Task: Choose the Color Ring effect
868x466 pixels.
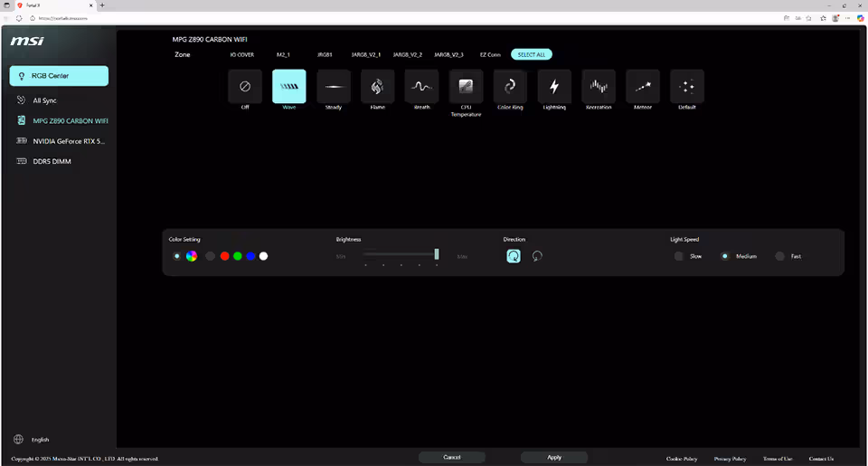Action: pyautogui.click(x=510, y=87)
